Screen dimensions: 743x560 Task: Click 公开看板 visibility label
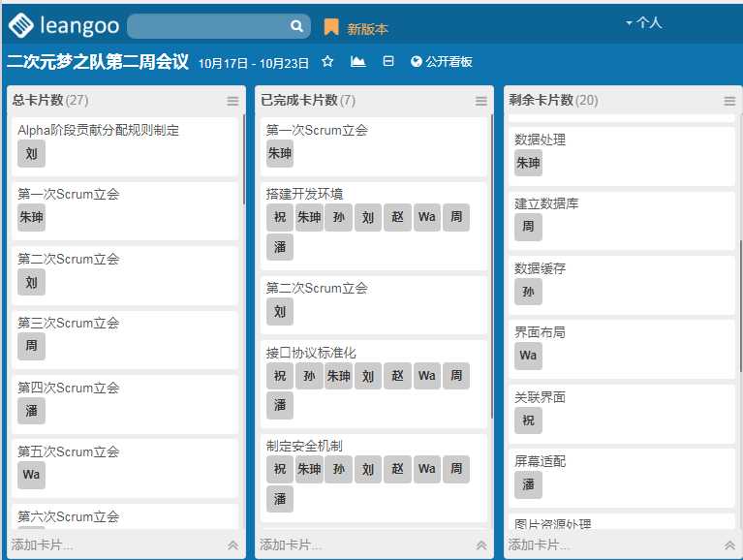click(449, 62)
